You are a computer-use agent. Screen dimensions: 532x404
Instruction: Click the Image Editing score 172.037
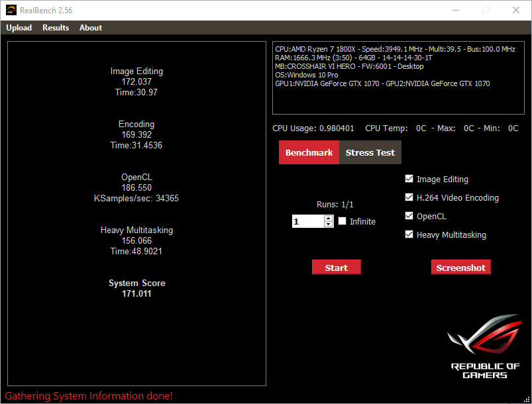[136, 81]
